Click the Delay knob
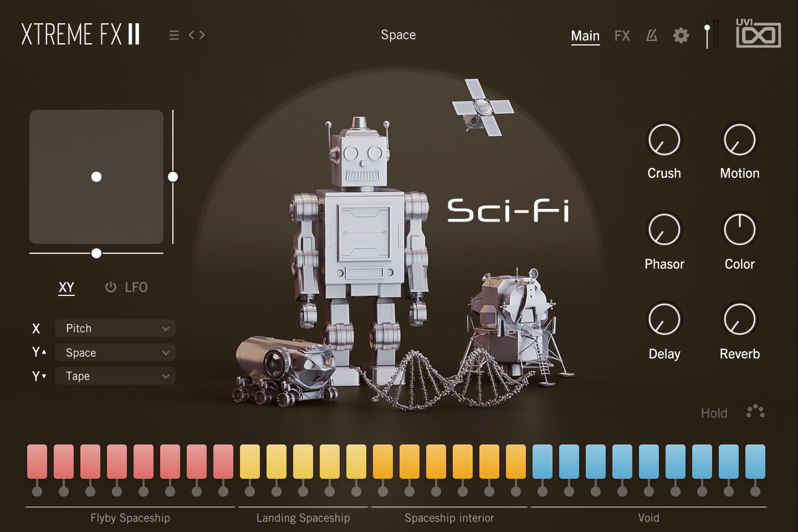 point(664,319)
